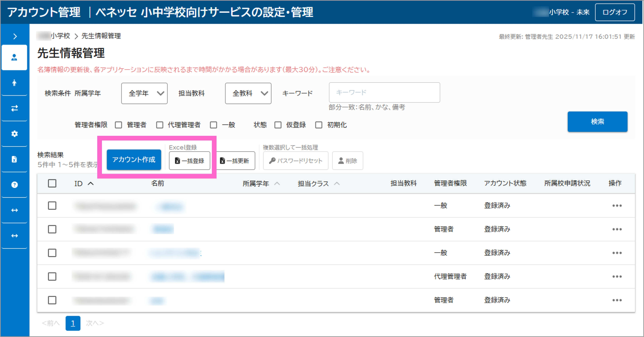Click the 先生情報管理 breadcrumb item
644x337 pixels.
[101, 36]
